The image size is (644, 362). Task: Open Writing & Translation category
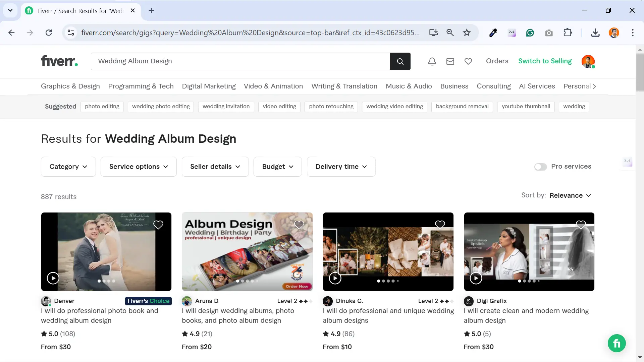coord(344,86)
